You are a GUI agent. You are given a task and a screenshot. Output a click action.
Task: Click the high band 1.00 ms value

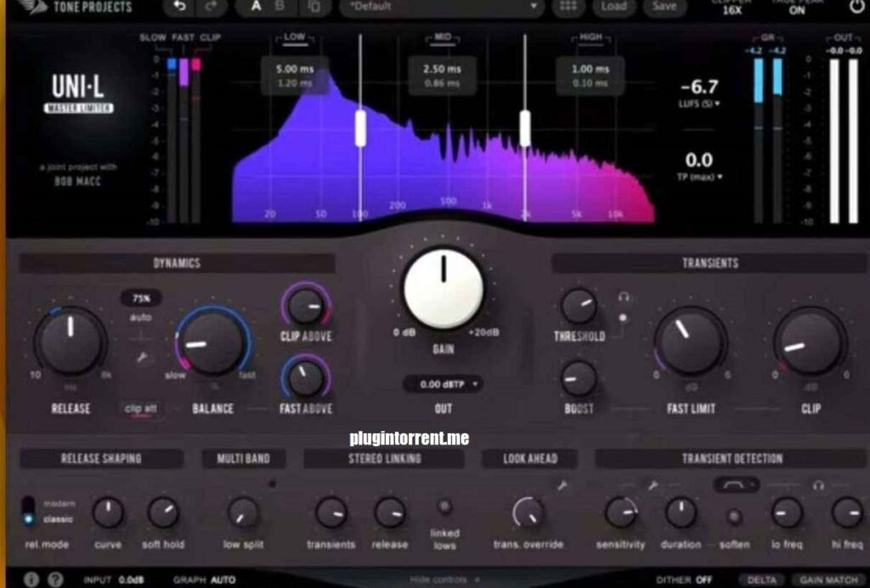click(590, 70)
